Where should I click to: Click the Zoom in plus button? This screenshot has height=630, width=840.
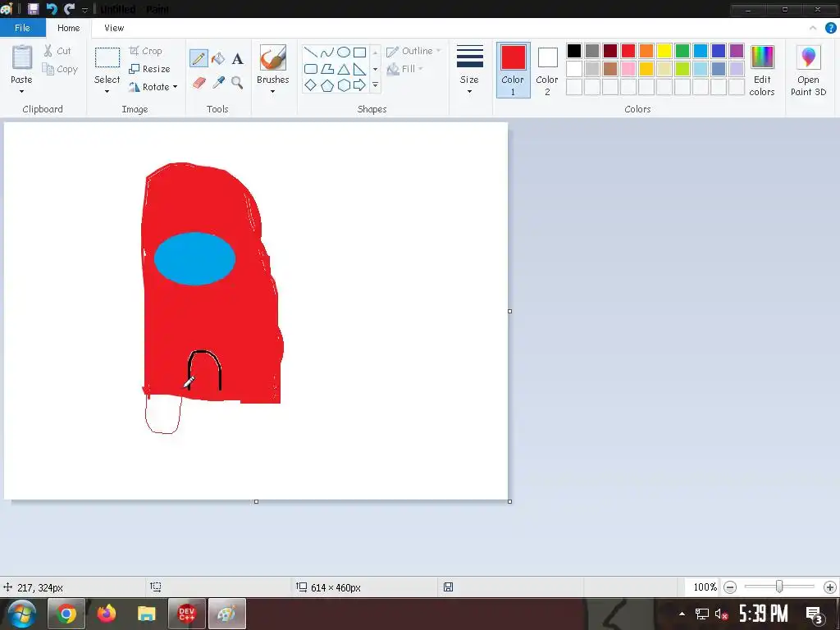click(830, 587)
